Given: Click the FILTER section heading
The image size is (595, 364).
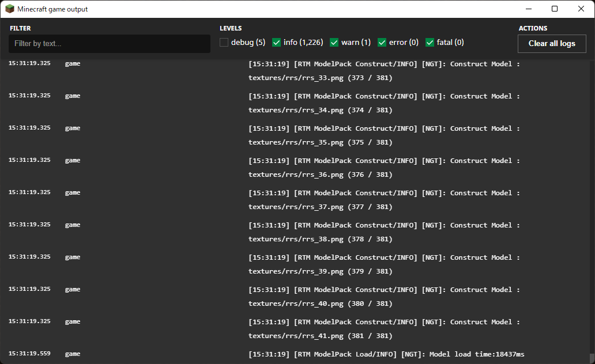Looking at the screenshot, I should coord(21,28).
